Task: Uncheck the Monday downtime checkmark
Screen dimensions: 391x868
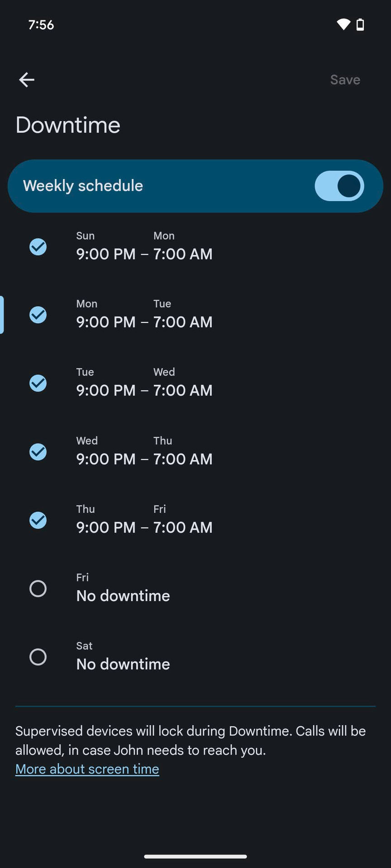Action: click(38, 315)
